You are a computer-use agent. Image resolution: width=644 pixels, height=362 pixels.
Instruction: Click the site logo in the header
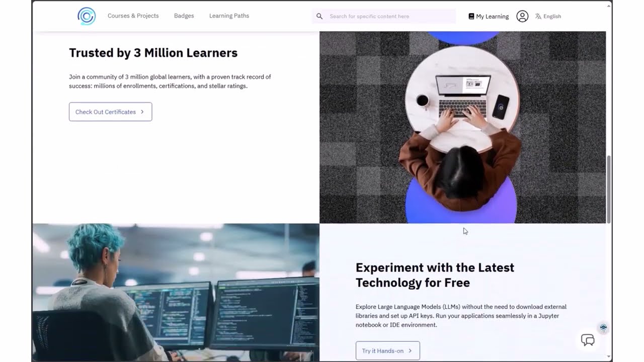(x=87, y=16)
